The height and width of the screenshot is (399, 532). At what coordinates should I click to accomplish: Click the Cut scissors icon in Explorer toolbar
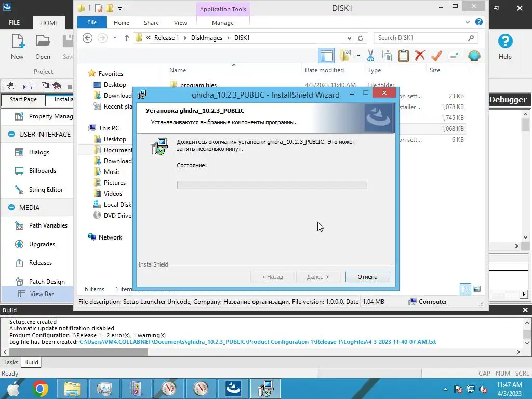coord(370,56)
